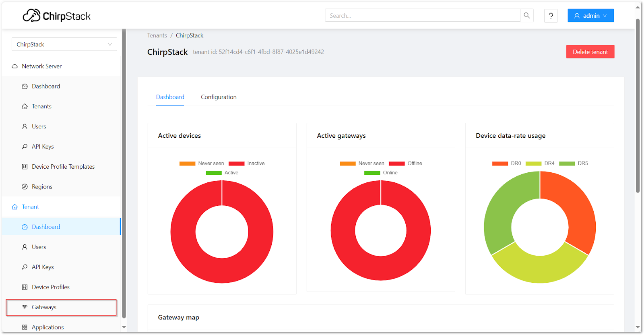The height and width of the screenshot is (335, 644).
Task: Toggle Never seen legend in Active devices
Action: click(x=202, y=163)
